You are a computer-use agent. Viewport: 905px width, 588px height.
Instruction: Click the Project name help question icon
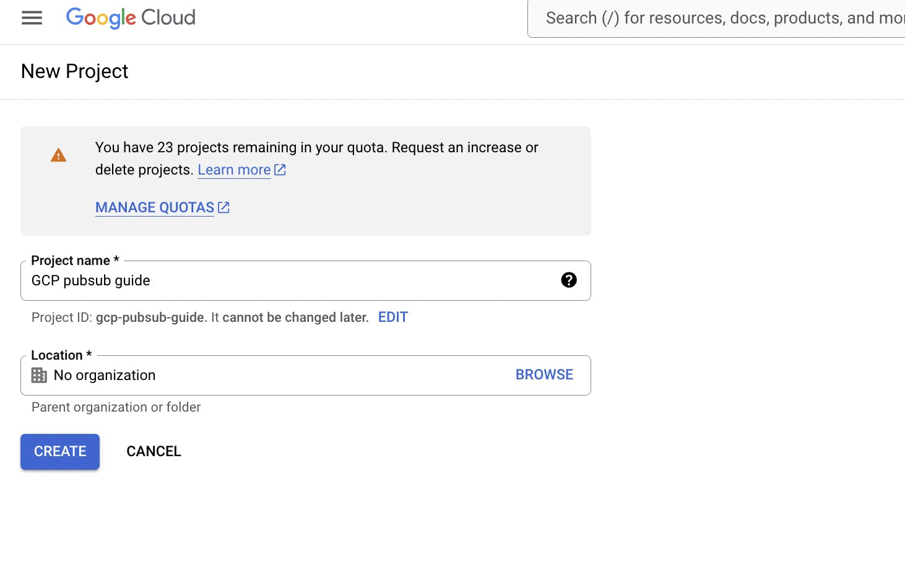click(x=568, y=280)
